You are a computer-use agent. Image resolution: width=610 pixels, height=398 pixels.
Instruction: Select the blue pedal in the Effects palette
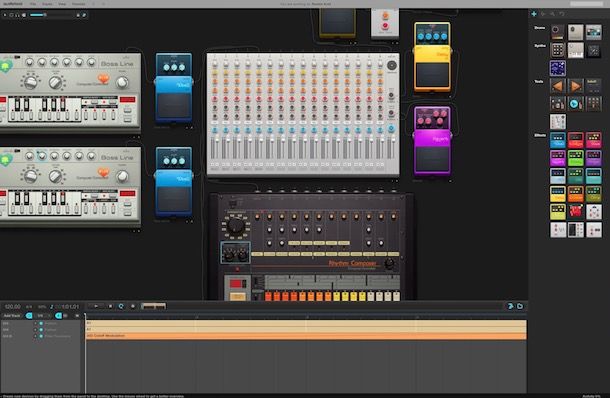(557, 140)
